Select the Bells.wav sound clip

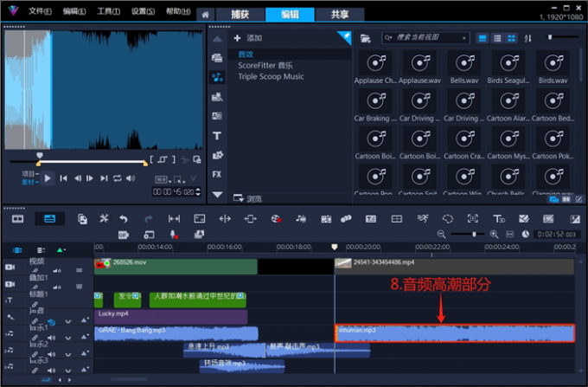click(x=464, y=68)
